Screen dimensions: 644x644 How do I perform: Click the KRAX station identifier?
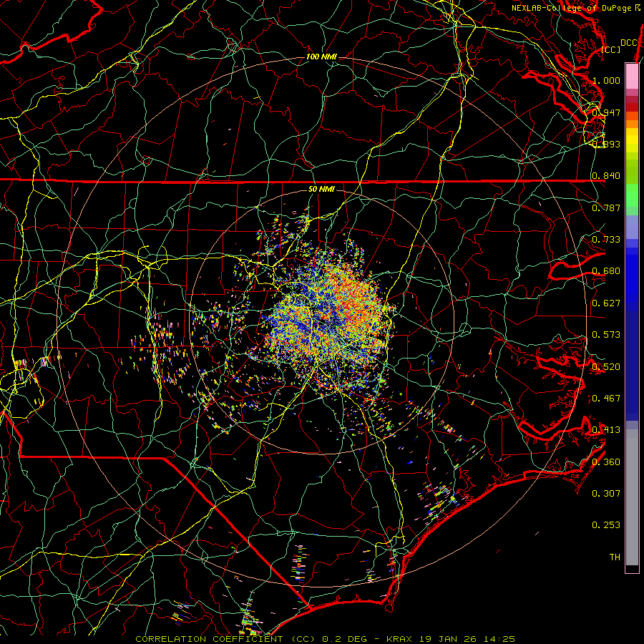pyautogui.click(x=400, y=639)
